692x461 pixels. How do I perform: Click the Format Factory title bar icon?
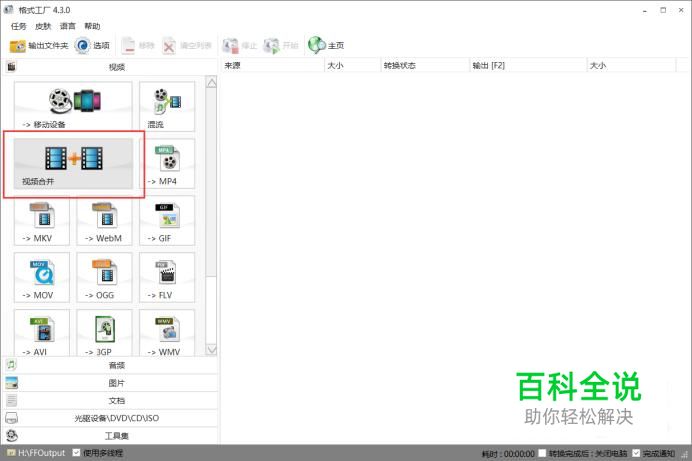[x=8, y=9]
